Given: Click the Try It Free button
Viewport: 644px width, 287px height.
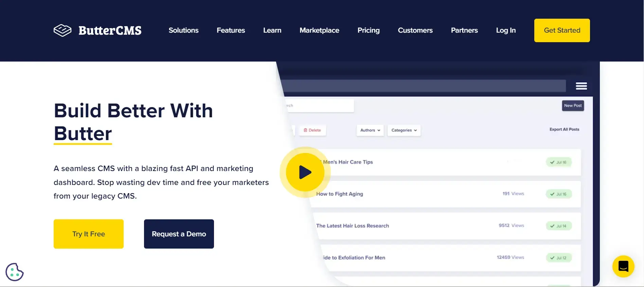Looking at the screenshot, I should click(x=89, y=234).
